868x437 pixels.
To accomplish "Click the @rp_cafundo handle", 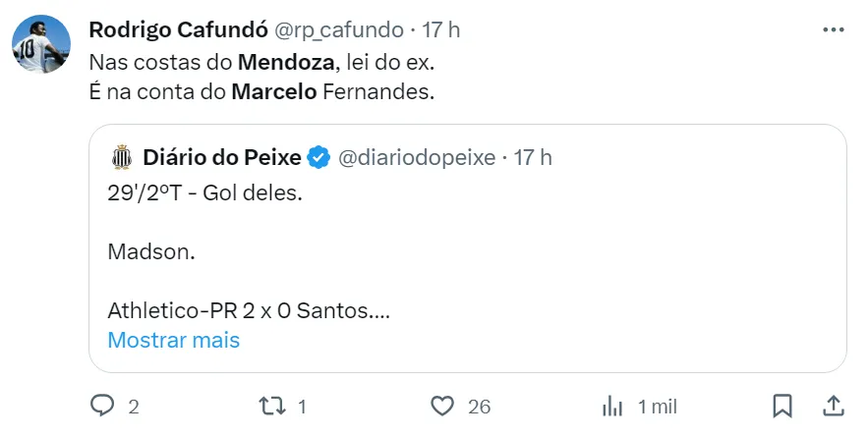I will coord(331,29).
